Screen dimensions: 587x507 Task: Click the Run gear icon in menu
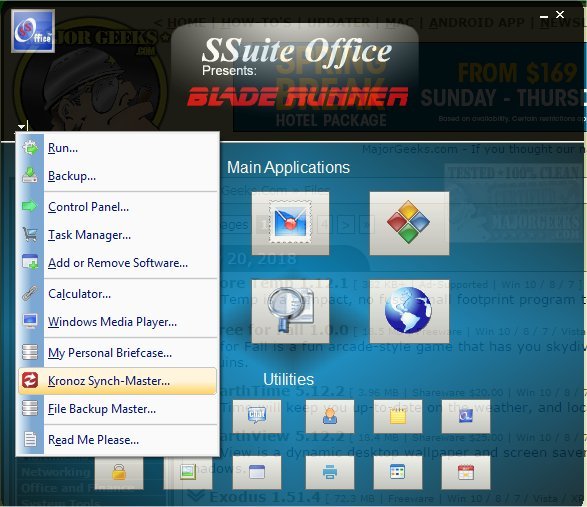30,148
